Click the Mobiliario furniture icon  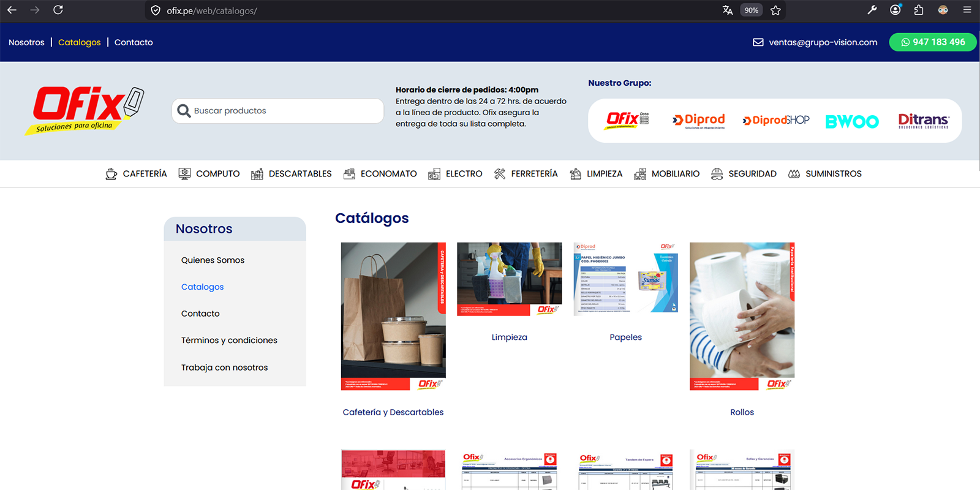click(x=640, y=174)
